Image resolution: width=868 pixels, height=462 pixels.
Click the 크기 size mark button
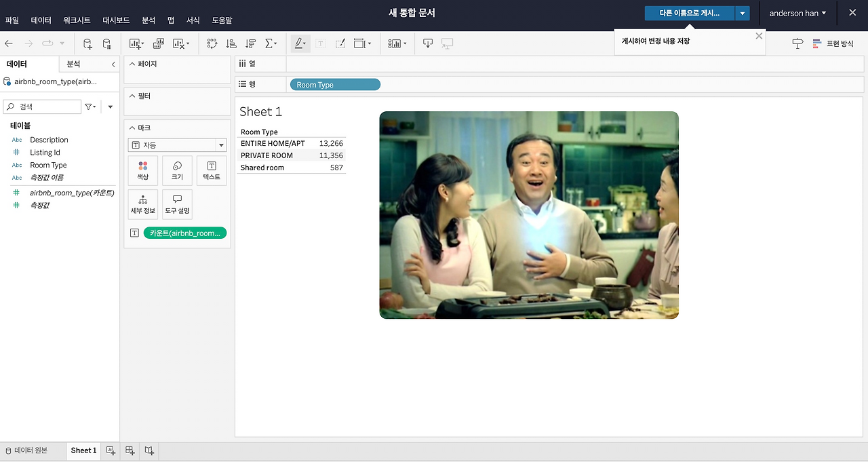coord(177,170)
